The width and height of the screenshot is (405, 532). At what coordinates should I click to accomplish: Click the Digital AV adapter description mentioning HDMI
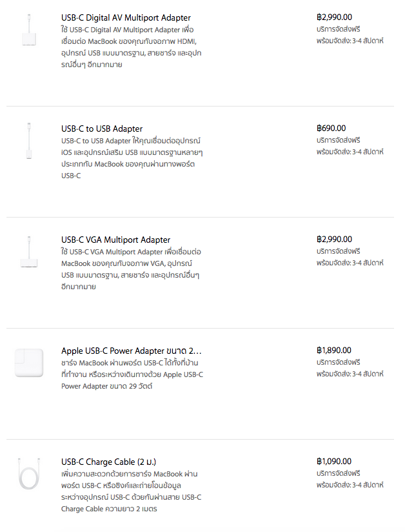pyautogui.click(x=131, y=48)
